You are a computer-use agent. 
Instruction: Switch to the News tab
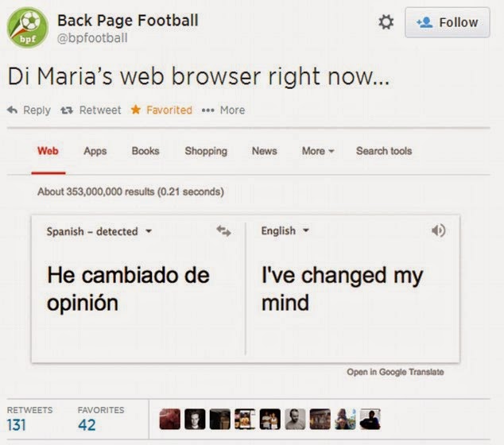point(264,151)
